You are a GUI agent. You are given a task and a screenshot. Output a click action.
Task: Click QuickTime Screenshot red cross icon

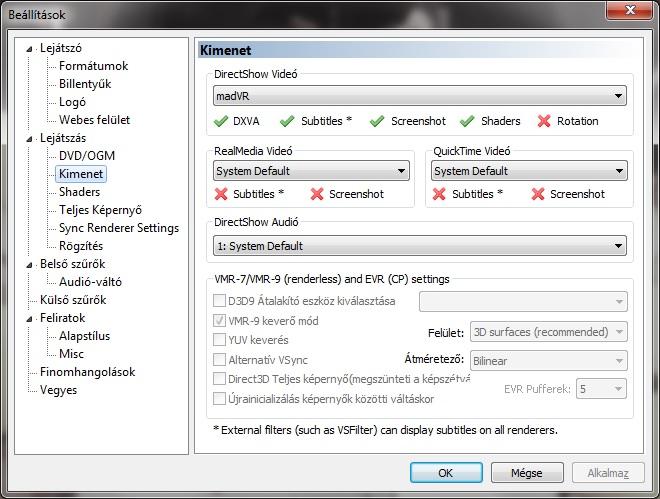[538, 194]
